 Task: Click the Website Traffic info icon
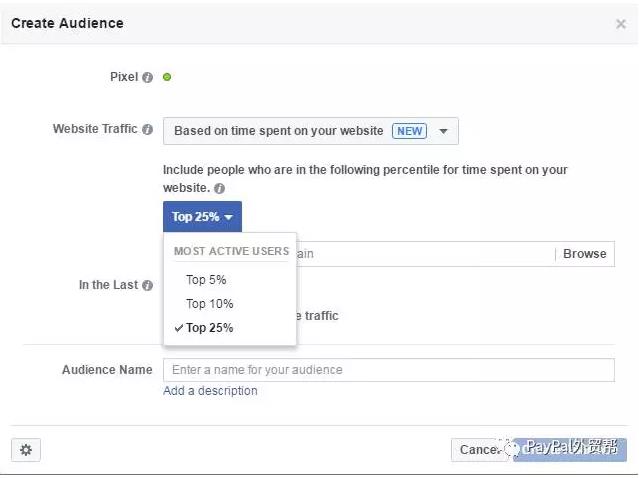[x=147, y=130]
